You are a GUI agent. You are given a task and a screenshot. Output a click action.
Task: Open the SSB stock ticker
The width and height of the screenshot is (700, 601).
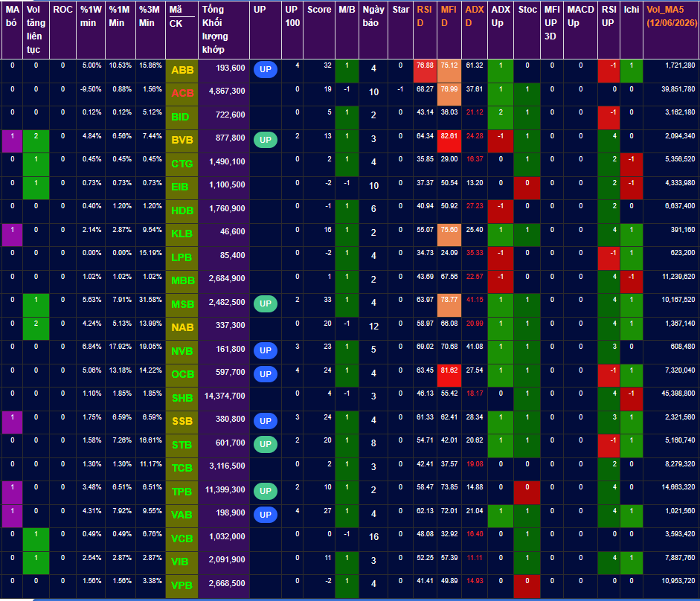point(182,421)
